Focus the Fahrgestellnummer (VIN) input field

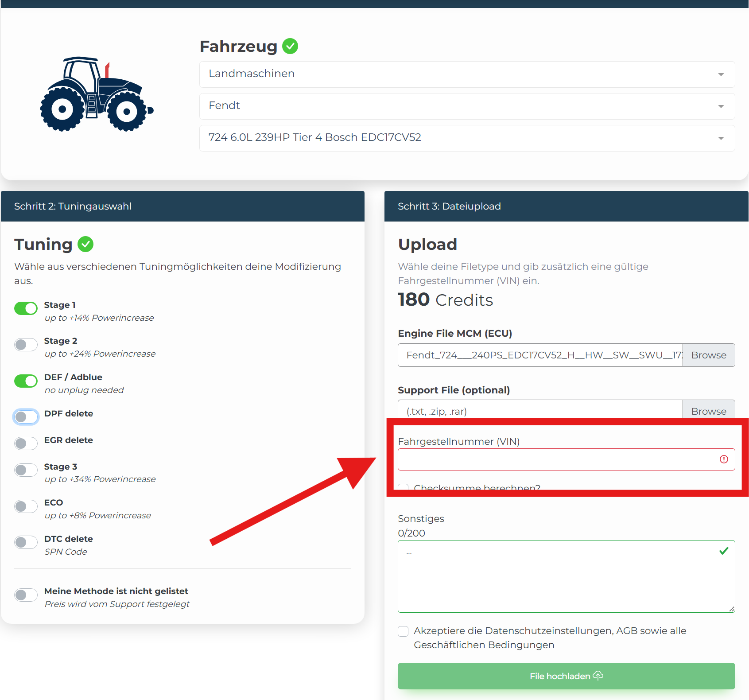point(566,459)
